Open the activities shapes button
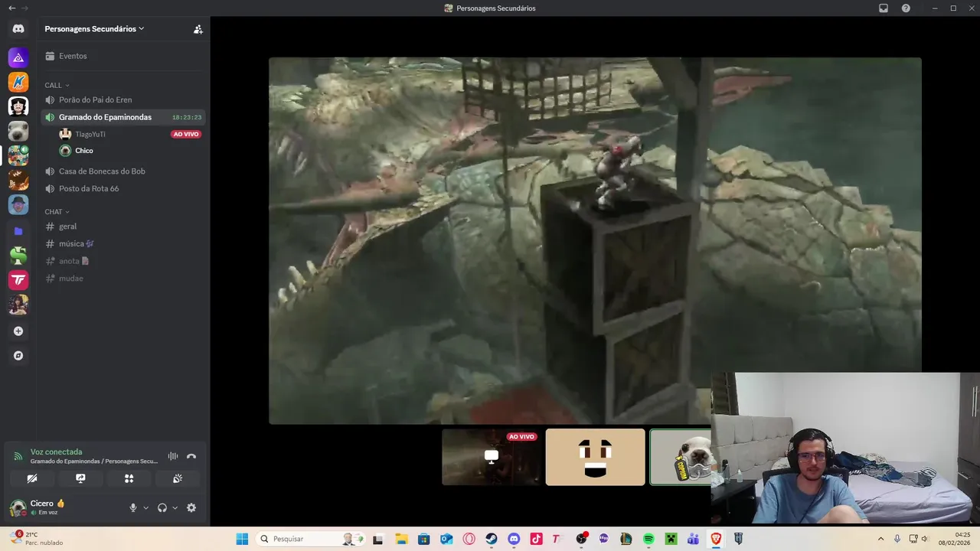The image size is (980, 551). tap(129, 478)
